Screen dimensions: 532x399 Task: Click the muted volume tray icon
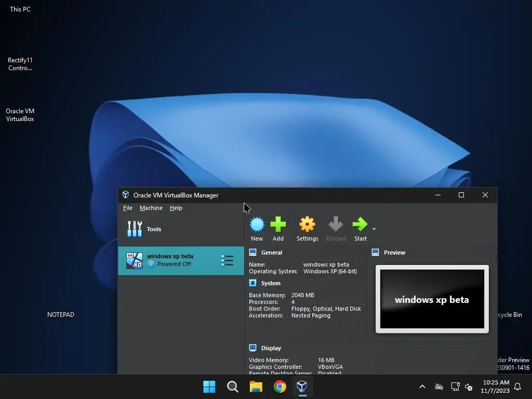coord(469,387)
